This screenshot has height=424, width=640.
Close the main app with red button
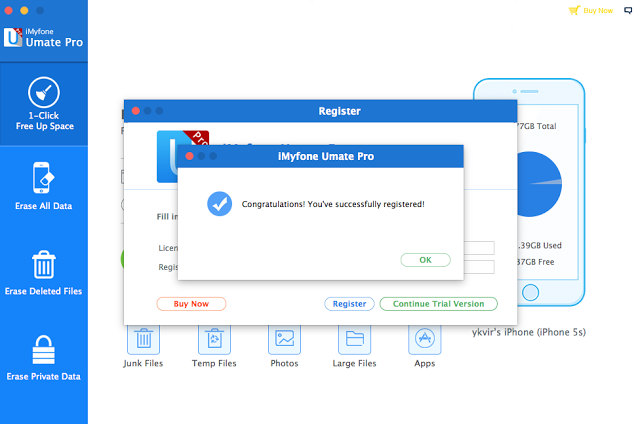coord(9,10)
